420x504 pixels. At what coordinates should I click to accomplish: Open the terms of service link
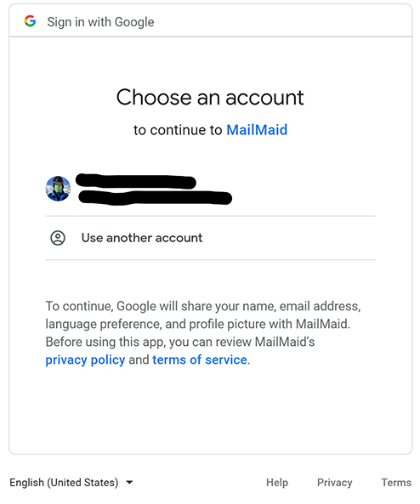click(x=200, y=360)
